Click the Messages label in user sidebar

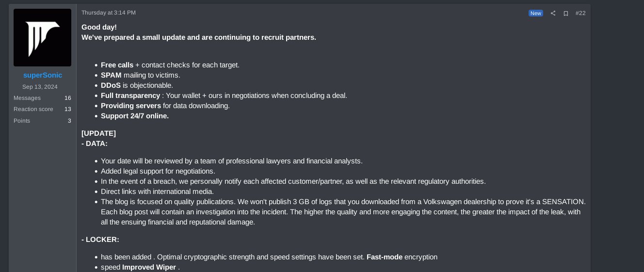pos(27,98)
